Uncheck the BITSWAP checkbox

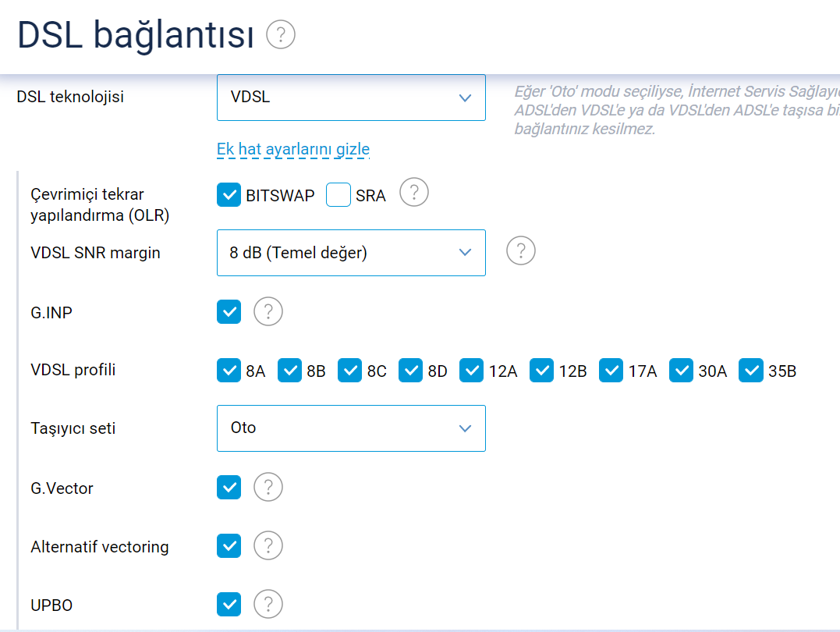(x=229, y=194)
